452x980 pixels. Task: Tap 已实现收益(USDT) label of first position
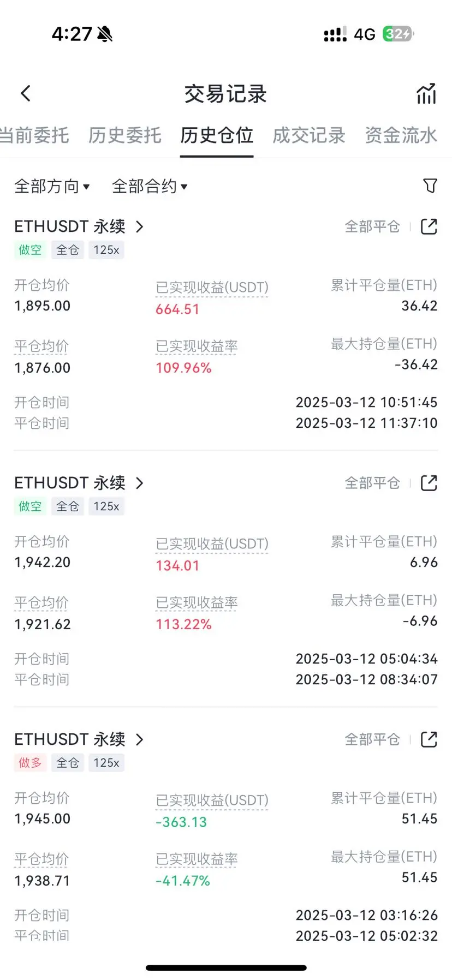[212, 288]
